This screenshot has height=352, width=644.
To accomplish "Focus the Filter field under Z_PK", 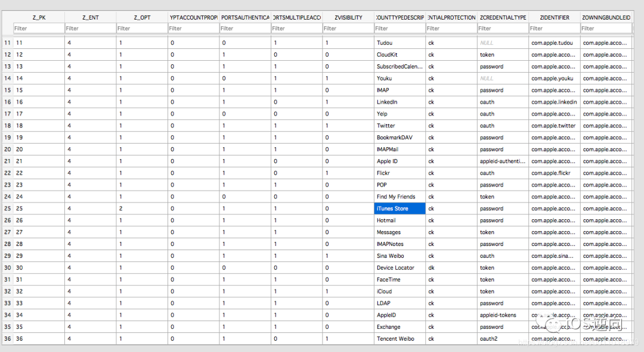I will point(39,29).
